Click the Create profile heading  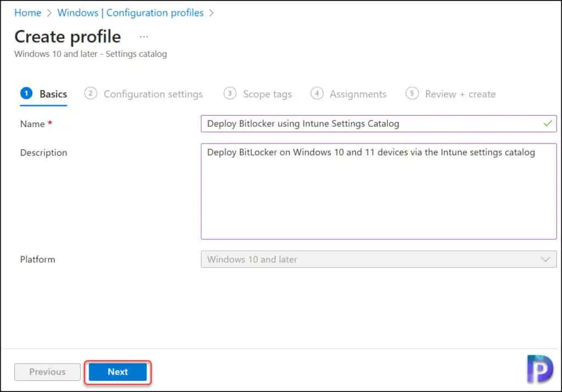click(68, 37)
